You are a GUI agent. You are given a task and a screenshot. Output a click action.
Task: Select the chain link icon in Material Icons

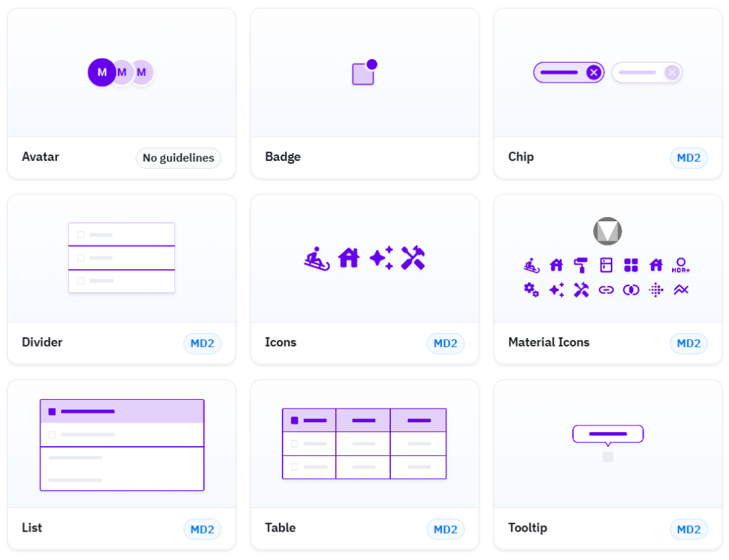click(606, 290)
